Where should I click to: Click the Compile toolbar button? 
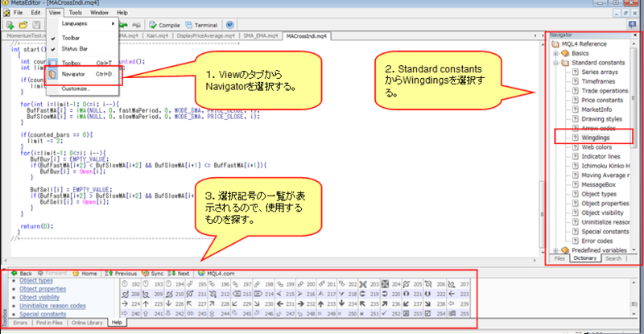(x=164, y=25)
